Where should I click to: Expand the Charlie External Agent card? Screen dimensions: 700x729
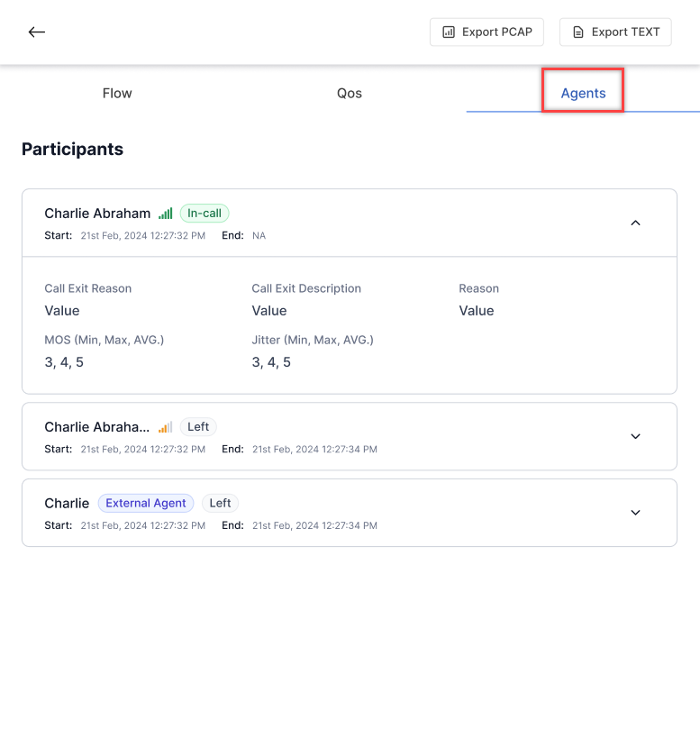[x=635, y=513]
